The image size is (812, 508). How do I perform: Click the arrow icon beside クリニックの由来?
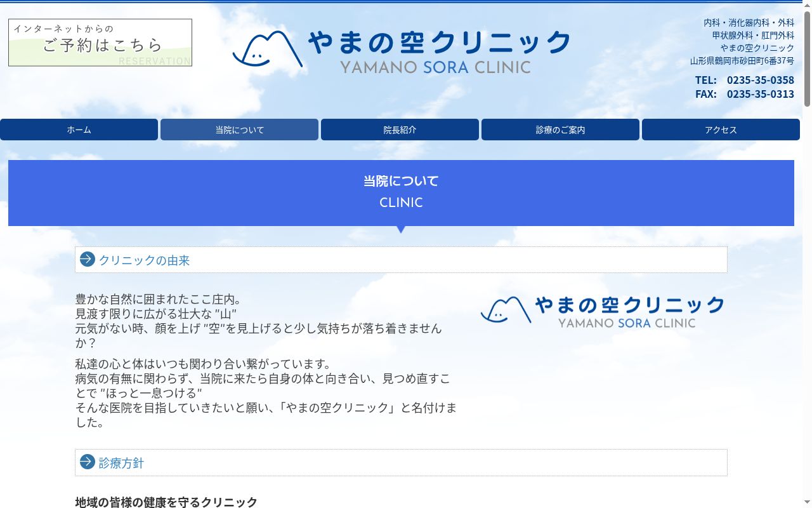pyautogui.click(x=88, y=259)
